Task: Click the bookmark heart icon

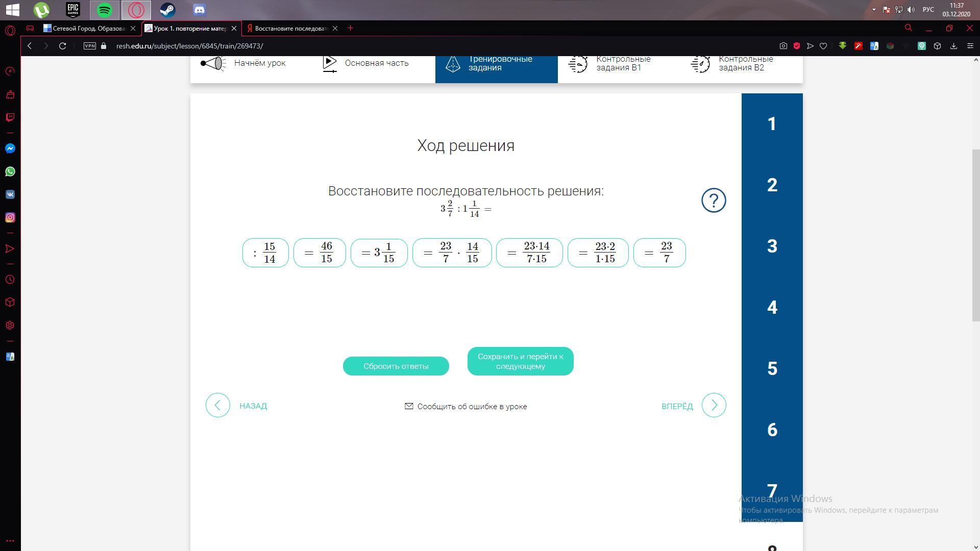Action: 823,46
